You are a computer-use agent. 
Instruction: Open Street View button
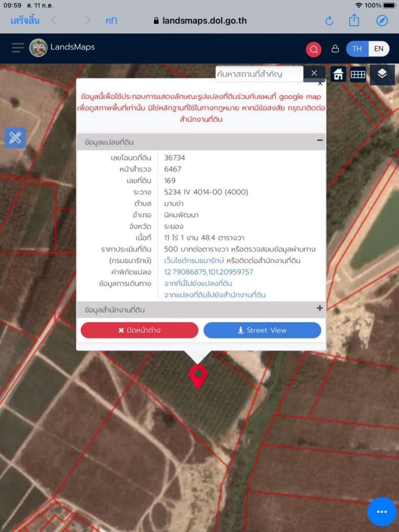(262, 330)
